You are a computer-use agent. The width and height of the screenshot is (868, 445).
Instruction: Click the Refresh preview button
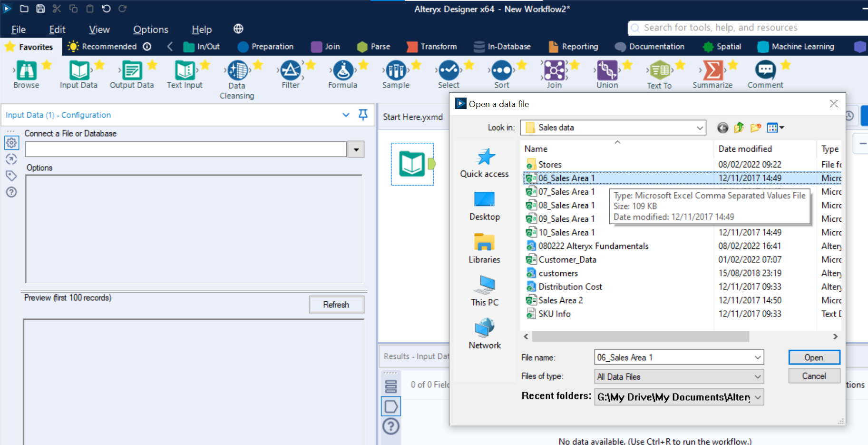pyautogui.click(x=336, y=305)
